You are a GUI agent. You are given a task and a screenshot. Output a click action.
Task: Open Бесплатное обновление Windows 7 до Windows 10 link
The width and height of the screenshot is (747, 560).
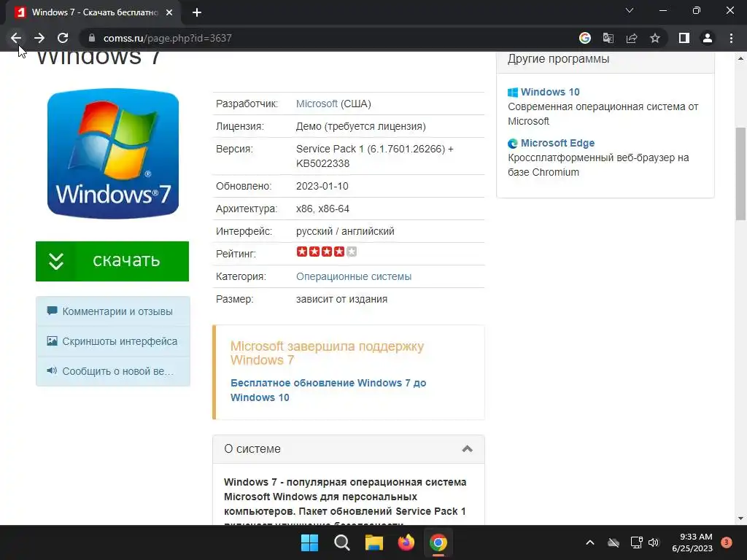coord(328,390)
